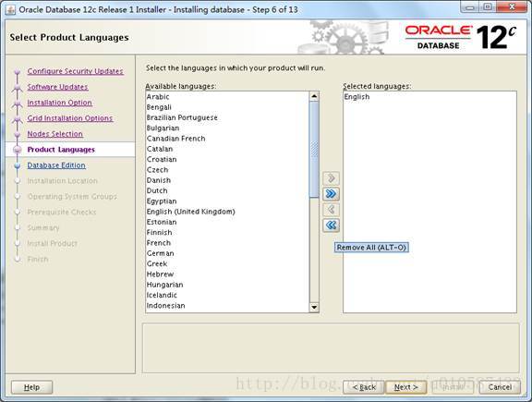Select French in Available languages
The height and width of the screenshot is (402, 532).
point(227,243)
